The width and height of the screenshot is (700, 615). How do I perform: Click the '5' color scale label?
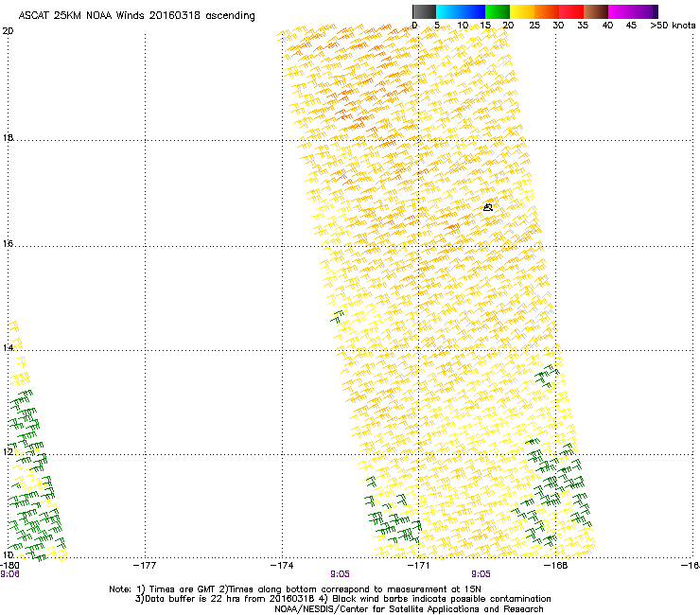(x=437, y=26)
